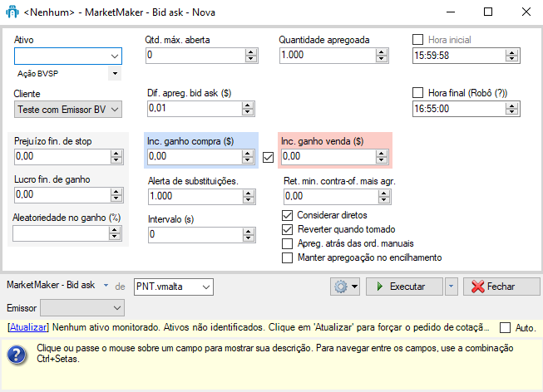Expand the Ativo combo box
The height and width of the screenshot is (392, 543).
[115, 56]
